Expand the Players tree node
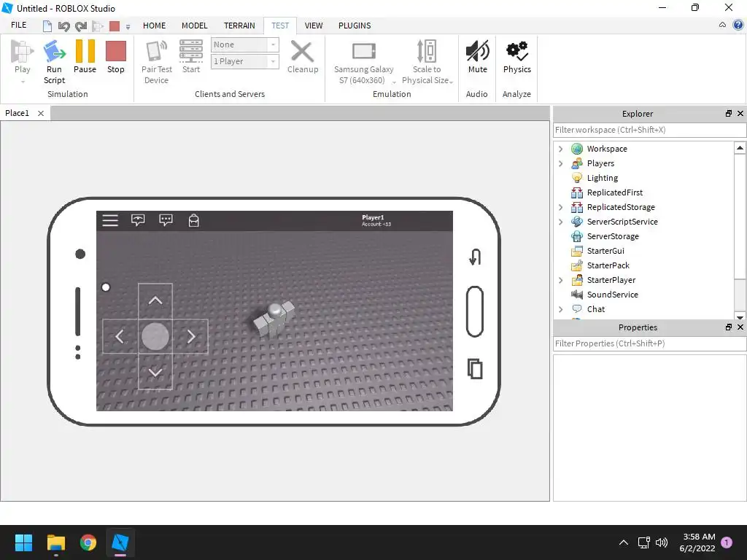 coord(561,164)
